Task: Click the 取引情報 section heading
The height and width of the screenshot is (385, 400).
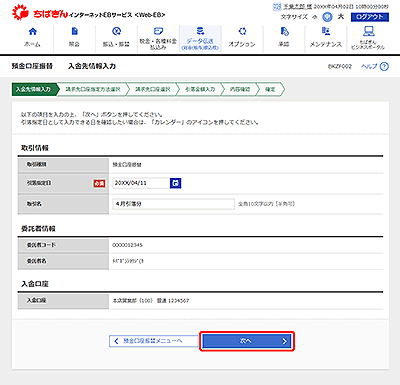Action: [x=35, y=148]
